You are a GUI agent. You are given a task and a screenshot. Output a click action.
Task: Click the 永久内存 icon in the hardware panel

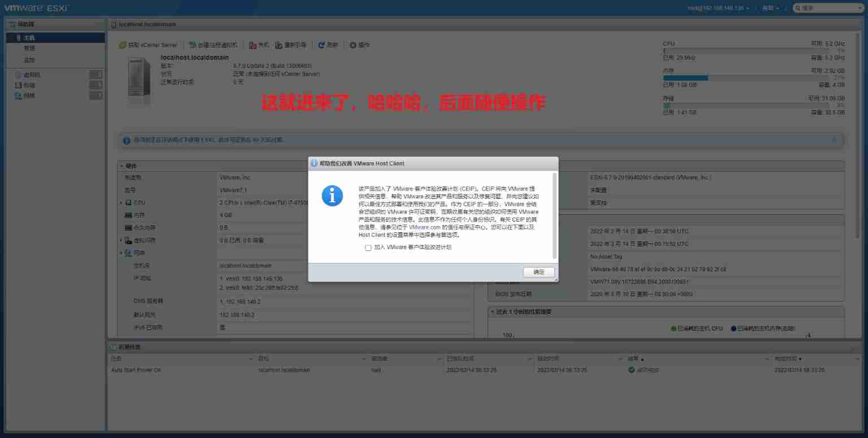[x=128, y=228]
